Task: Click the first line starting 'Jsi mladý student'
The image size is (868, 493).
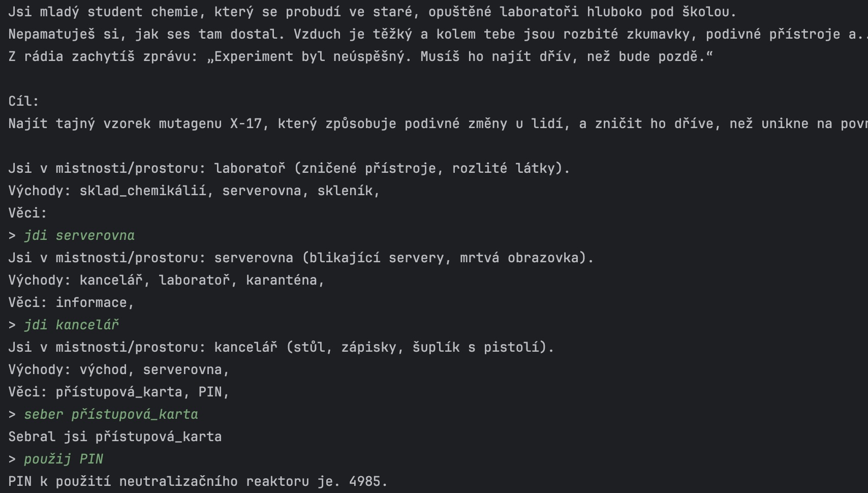Action: click(371, 12)
